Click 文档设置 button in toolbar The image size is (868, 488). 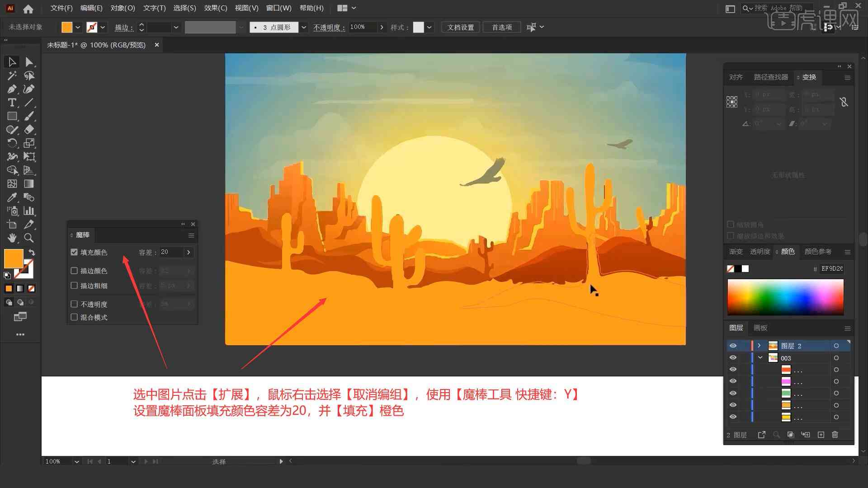click(x=464, y=27)
